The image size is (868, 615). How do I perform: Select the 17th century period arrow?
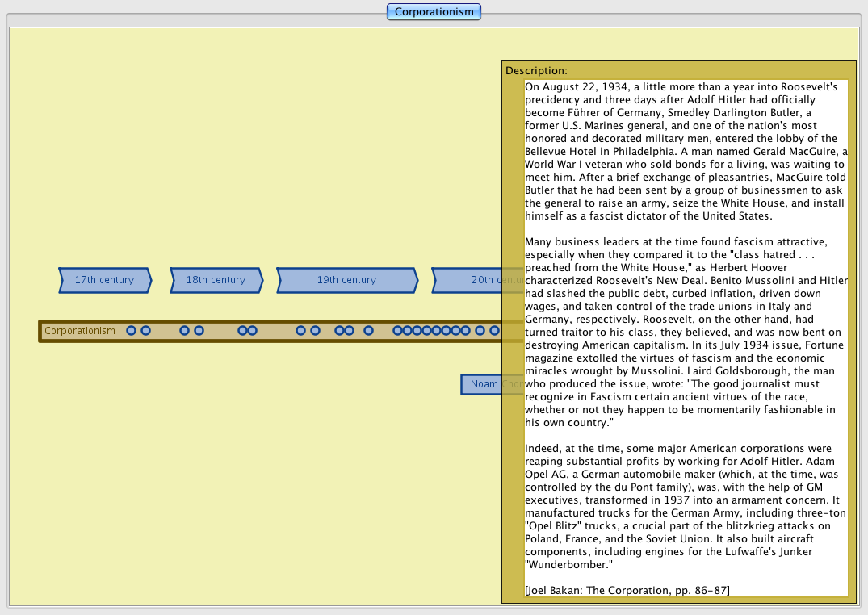click(x=104, y=280)
